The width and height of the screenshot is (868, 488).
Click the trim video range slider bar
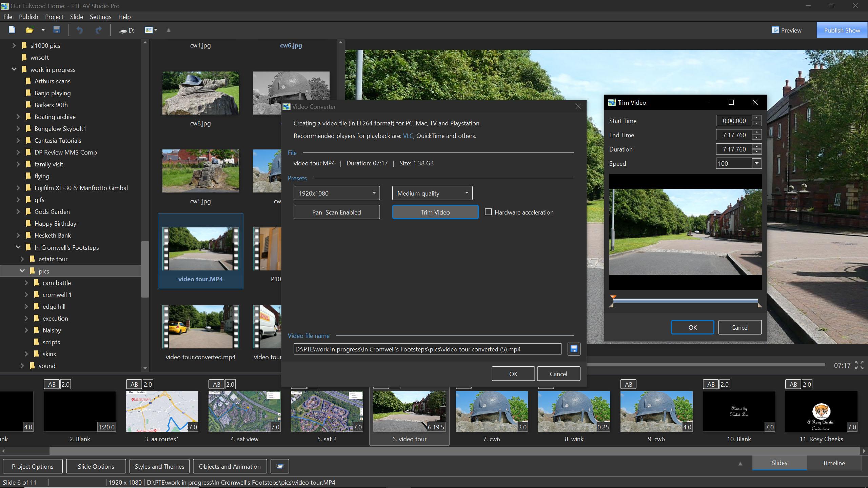pos(685,301)
